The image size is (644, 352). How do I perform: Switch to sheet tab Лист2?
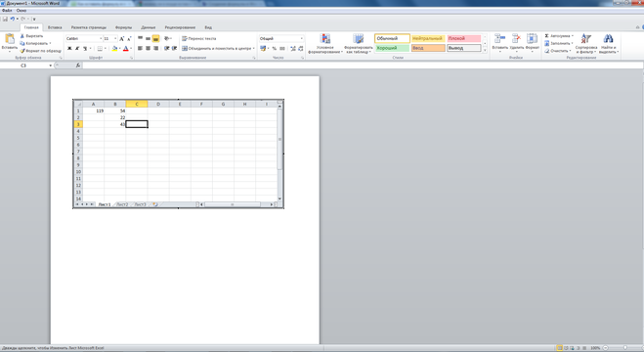[x=122, y=204]
